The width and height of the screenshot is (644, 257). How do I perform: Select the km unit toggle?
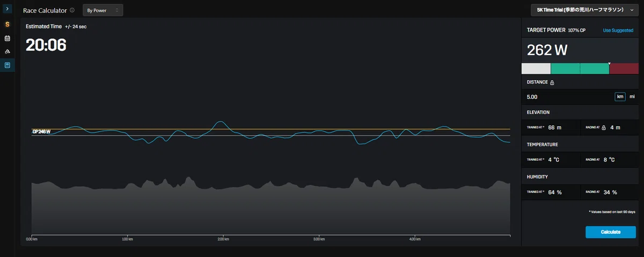point(620,97)
